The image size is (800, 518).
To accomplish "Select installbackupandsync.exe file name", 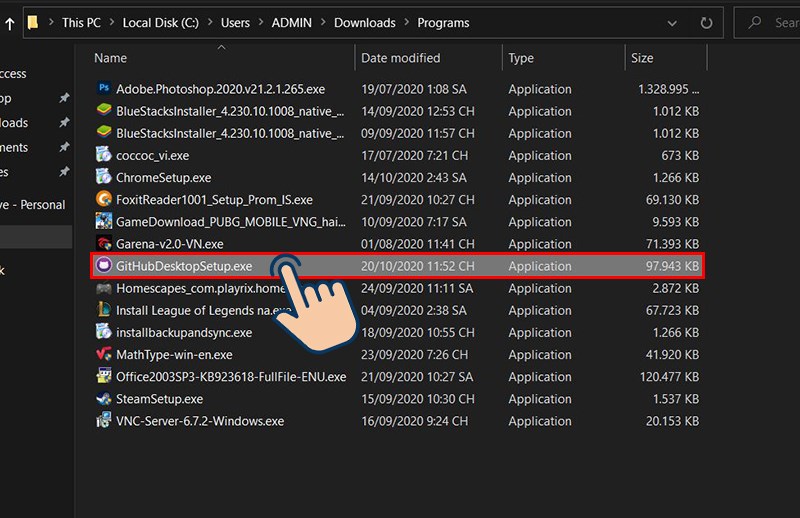I will 184,332.
